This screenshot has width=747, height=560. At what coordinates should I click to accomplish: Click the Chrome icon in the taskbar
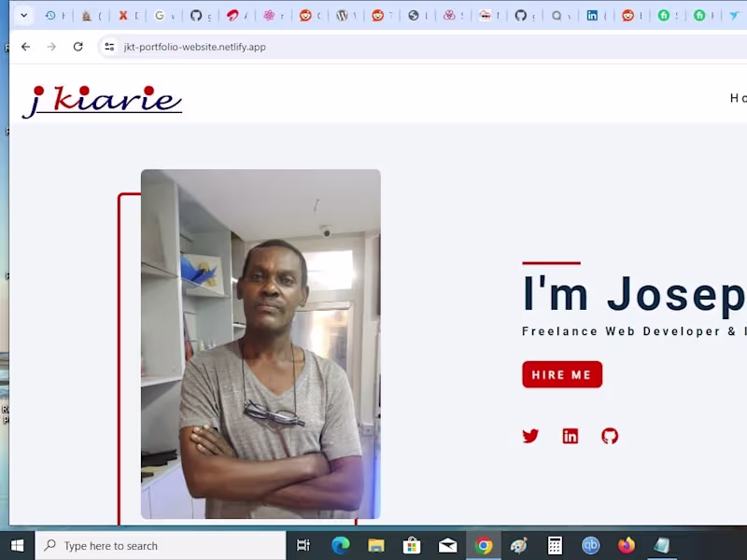484,545
